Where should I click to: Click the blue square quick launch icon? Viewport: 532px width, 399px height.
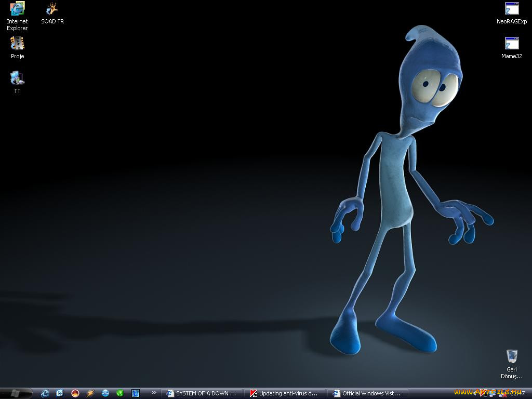click(x=136, y=393)
